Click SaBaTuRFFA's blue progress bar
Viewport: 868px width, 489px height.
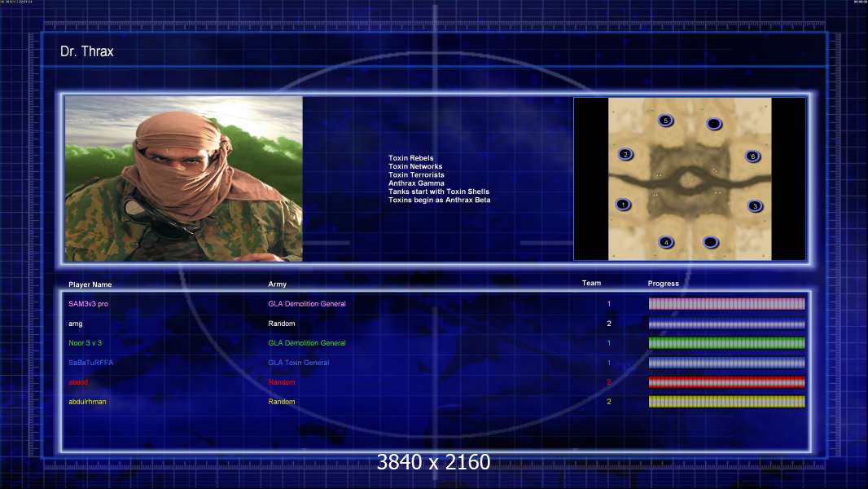click(727, 363)
